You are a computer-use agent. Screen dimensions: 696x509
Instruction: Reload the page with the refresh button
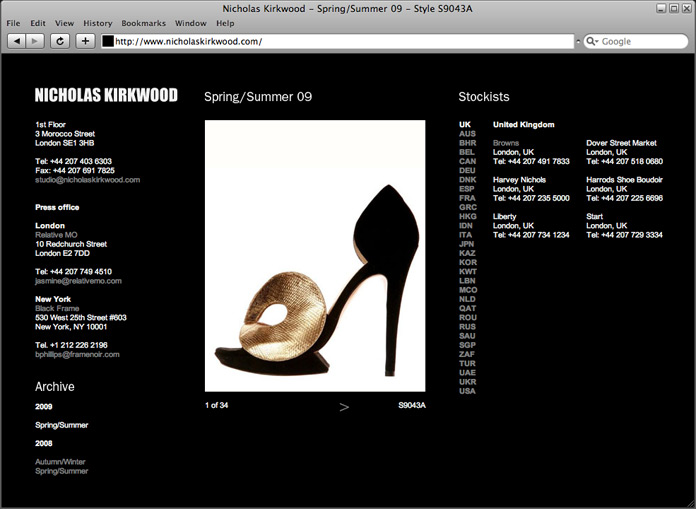click(60, 41)
